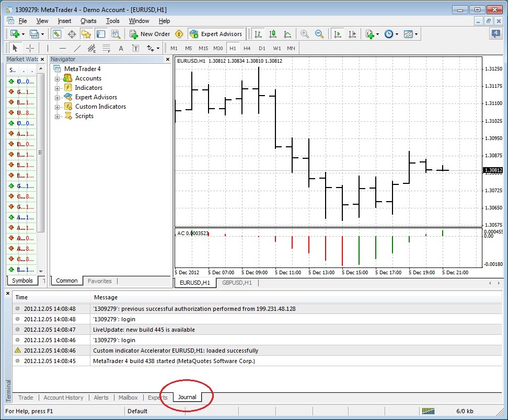
Task: Close the Navigator panel
Action: [x=167, y=59]
